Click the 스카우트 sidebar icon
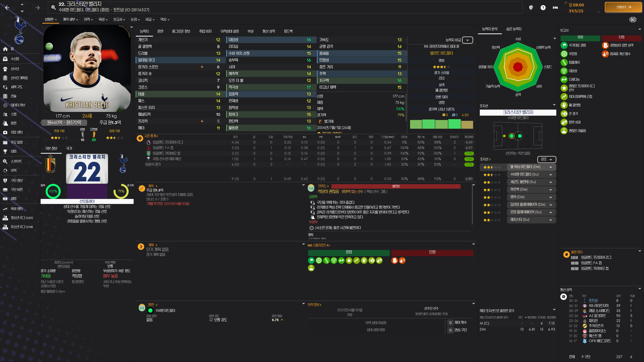Image resolution: width=644 pixels, height=362 pixels. (5, 161)
